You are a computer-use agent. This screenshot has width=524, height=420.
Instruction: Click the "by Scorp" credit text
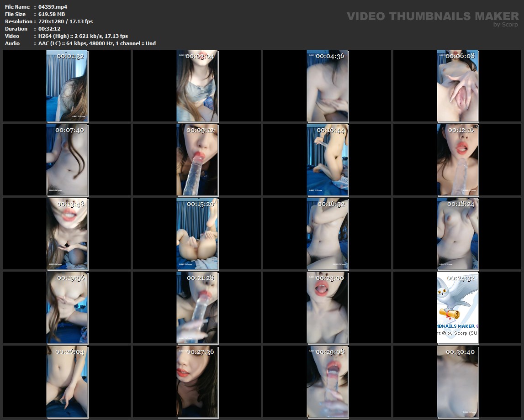[505, 25]
